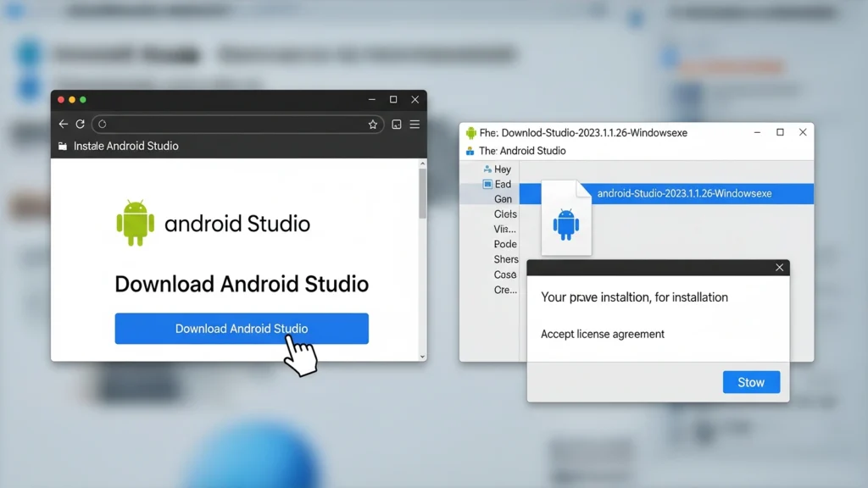Open the Gen entry in sidebar

coord(503,199)
